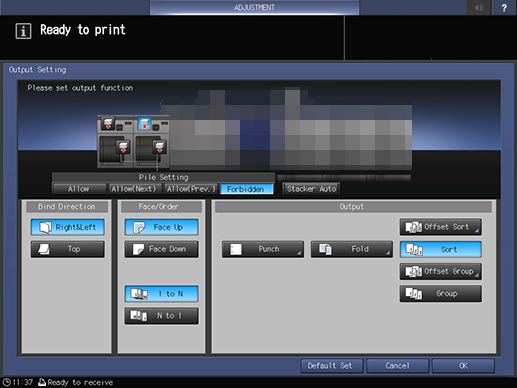Screen dimensions: 517x388
Task: Click the Default Set button
Action: coord(332,366)
